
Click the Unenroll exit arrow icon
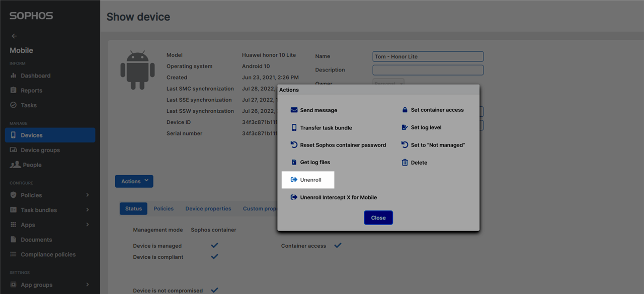tap(294, 180)
